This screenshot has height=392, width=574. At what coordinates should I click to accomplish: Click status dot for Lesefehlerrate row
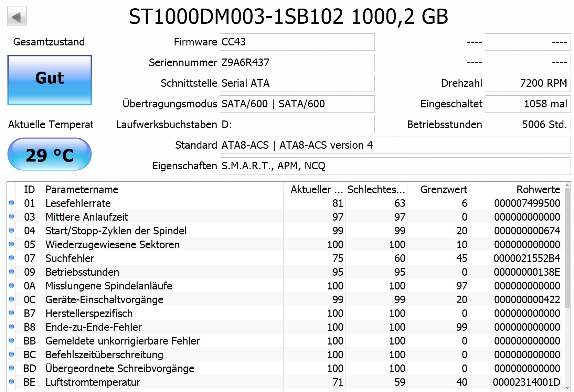tap(11, 203)
